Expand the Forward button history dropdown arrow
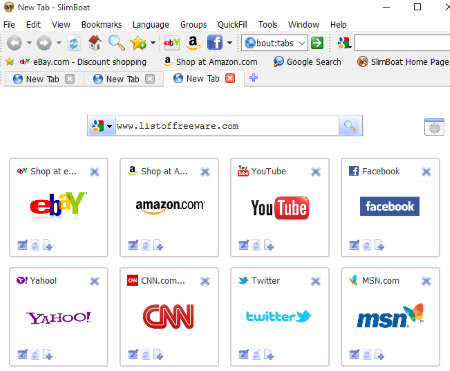The width and height of the screenshot is (450, 371). coord(59,43)
